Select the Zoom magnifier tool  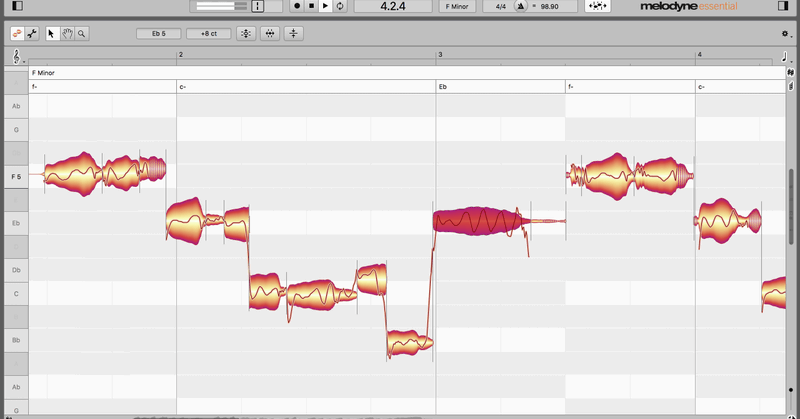coord(82,34)
